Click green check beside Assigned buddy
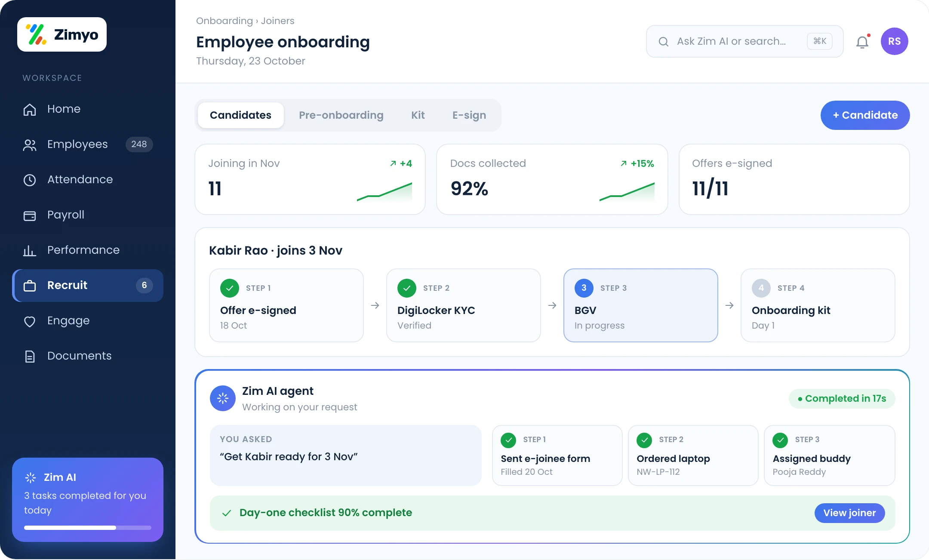The height and width of the screenshot is (560, 929). tap(780, 440)
